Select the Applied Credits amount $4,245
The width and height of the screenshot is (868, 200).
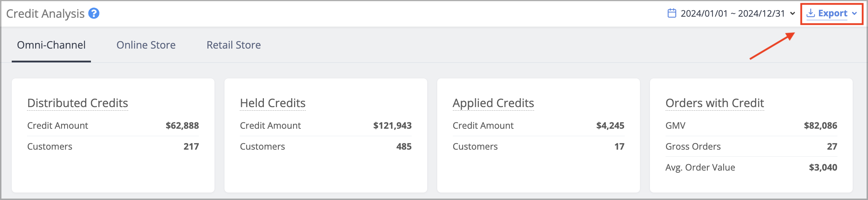pos(610,126)
